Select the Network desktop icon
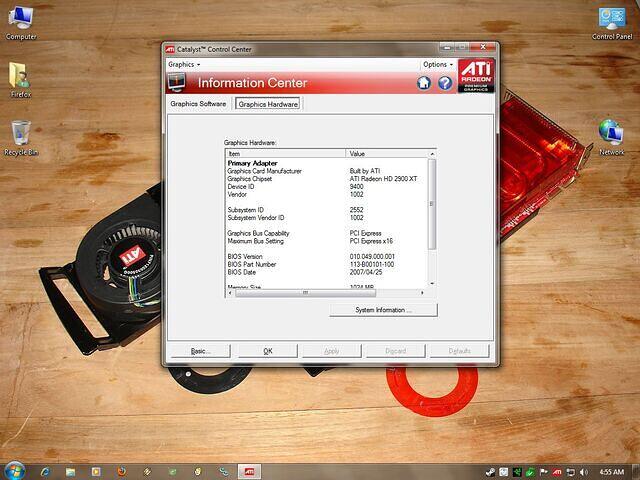This screenshot has height=480, width=640. [611, 137]
